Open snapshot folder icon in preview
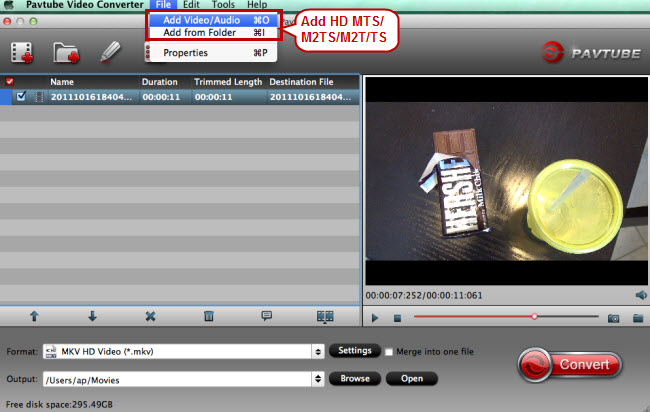650x412 pixels. [x=638, y=318]
